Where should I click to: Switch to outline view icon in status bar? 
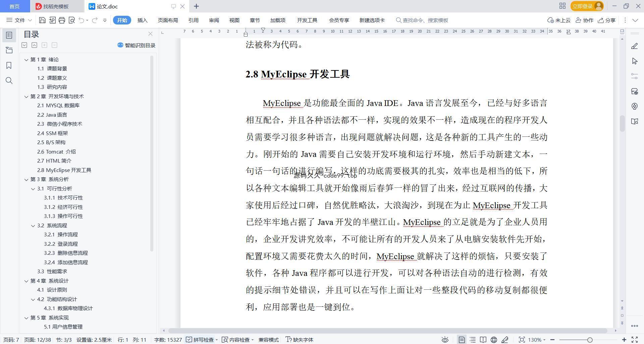click(473, 340)
